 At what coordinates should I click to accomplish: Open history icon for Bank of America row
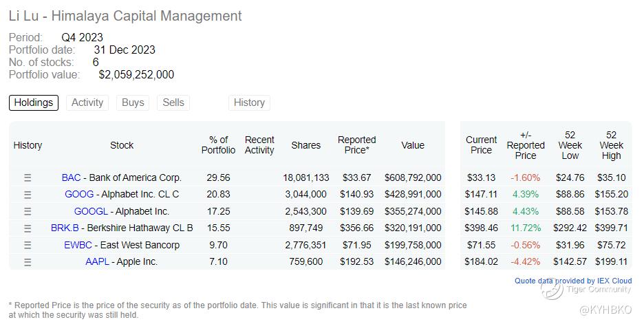28,177
